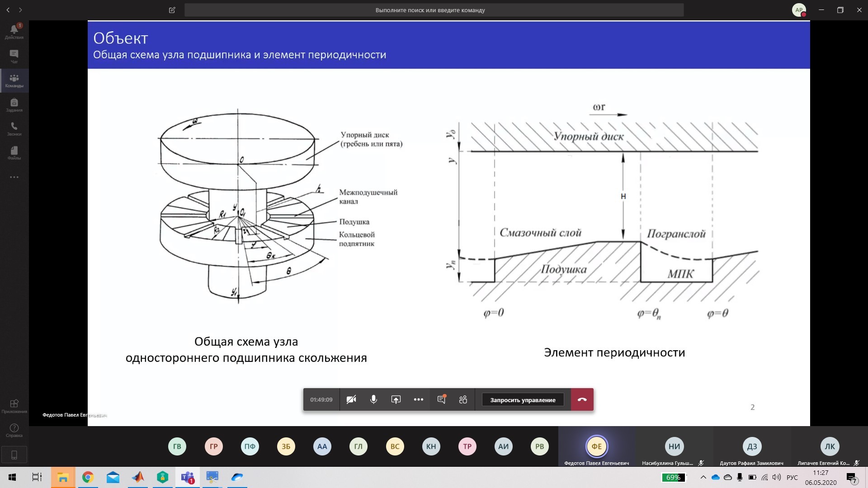Select participant avatar ГВ
Image resolution: width=868 pixels, height=488 pixels.
[x=177, y=446]
